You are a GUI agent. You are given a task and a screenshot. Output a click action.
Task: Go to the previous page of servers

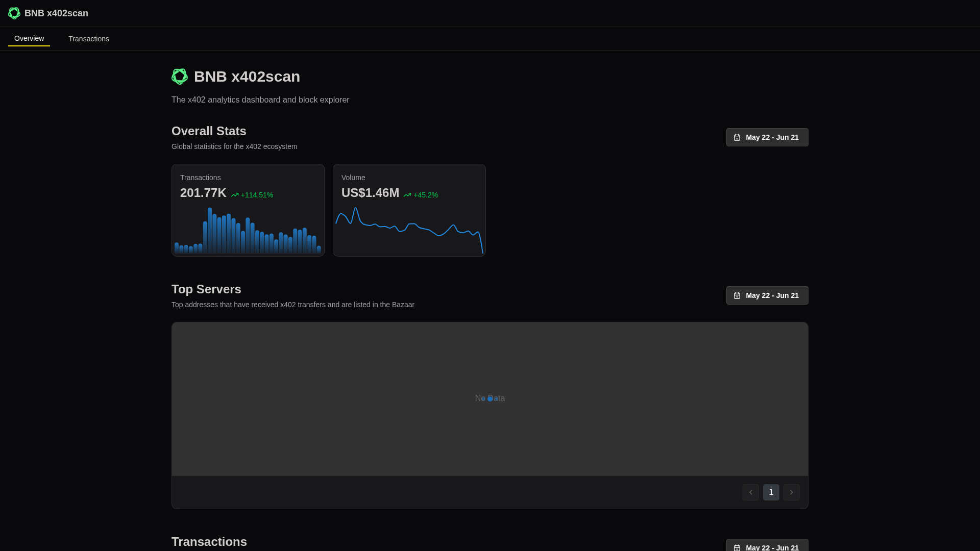click(751, 492)
